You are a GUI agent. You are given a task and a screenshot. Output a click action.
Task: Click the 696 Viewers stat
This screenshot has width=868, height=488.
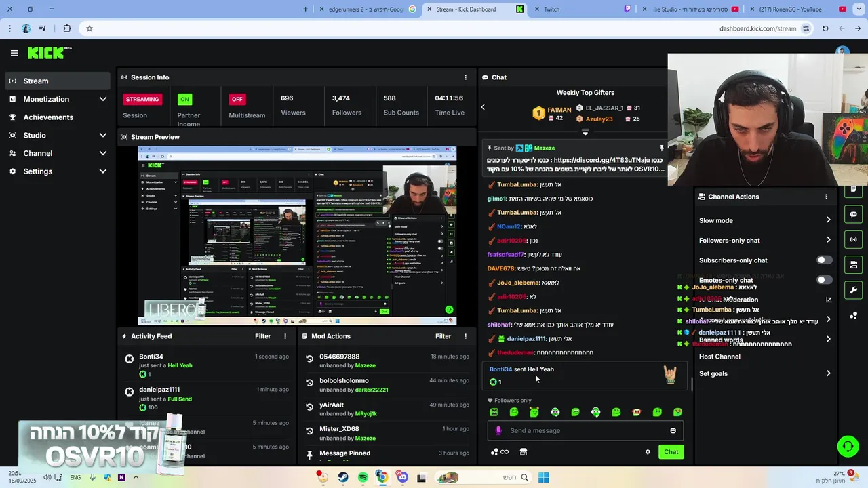coord(293,105)
